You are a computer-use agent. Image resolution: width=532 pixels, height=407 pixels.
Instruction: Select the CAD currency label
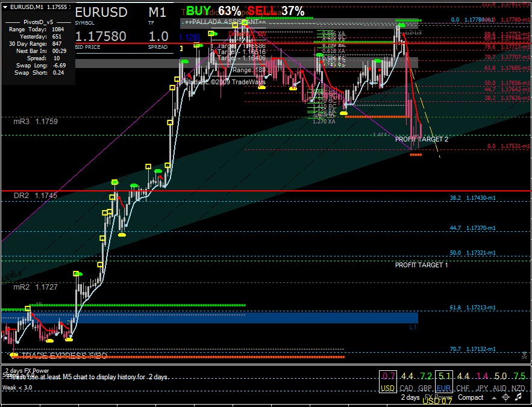point(407,388)
